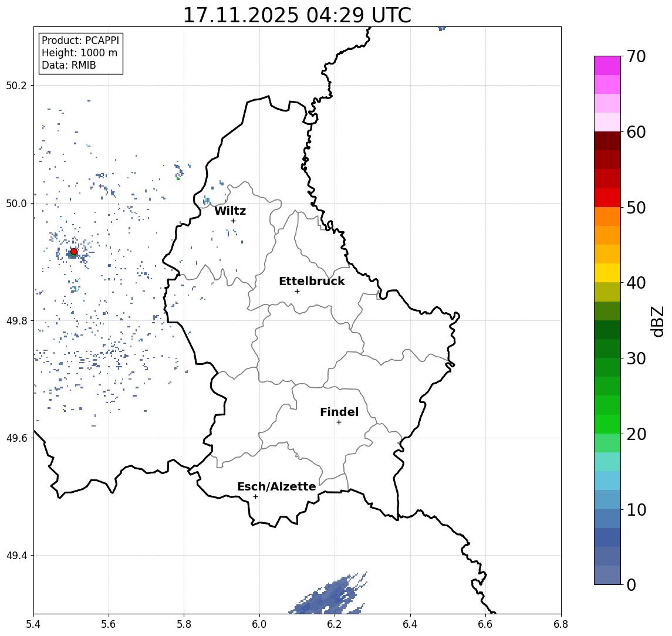
Task: Click the 30 colorbar tick label
Action: pyautogui.click(x=636, y=358)
